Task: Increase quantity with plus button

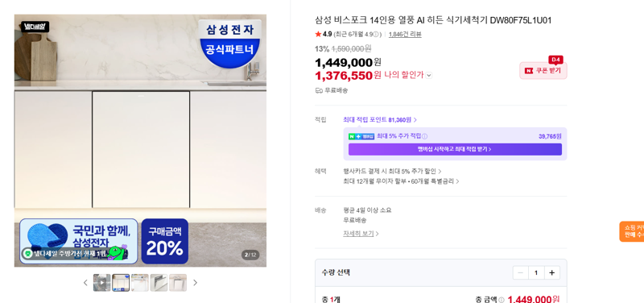Action: (x=552, y=273)
